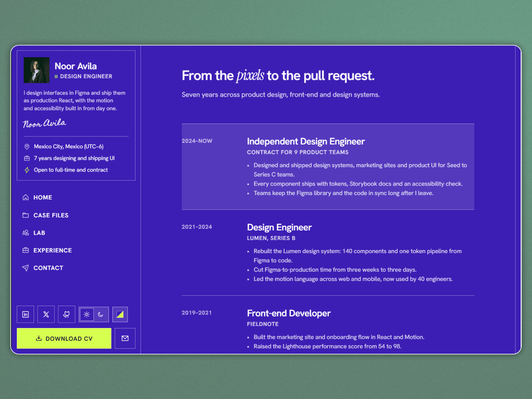Click the lightning bolt availability icon

pos(27,170)
